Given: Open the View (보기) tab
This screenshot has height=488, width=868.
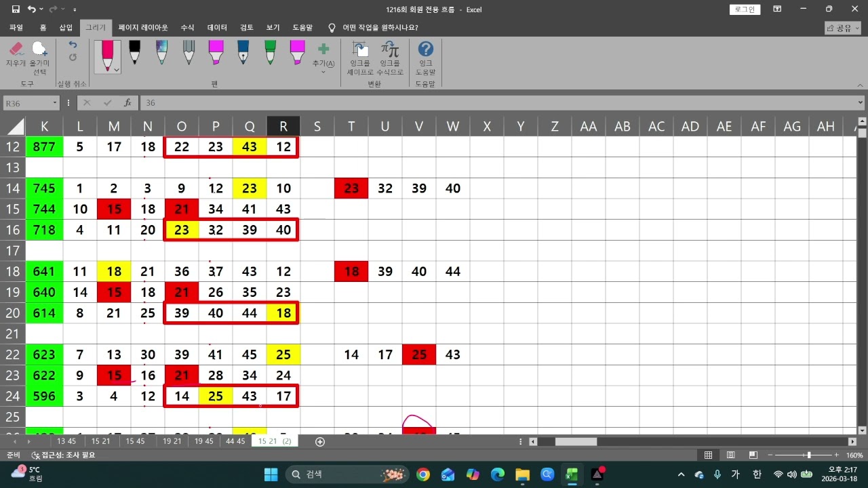Looking at the screenshot, I should pos(273,28).
